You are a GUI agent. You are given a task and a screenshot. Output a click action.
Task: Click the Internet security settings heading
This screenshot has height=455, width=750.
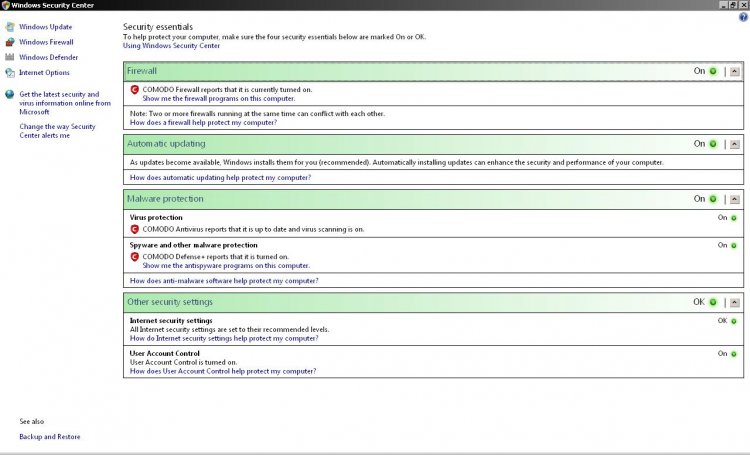click(171, 321)
